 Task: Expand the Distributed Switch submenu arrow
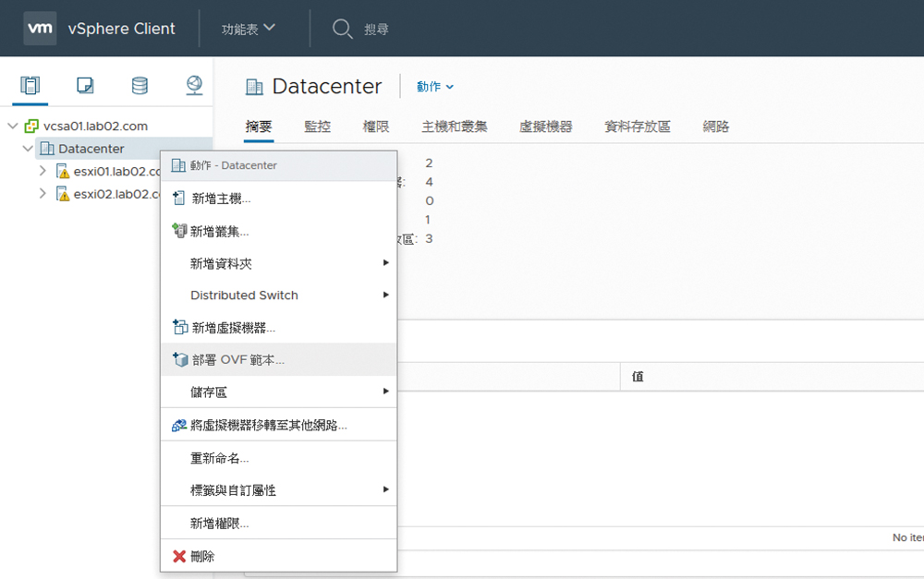386,295
